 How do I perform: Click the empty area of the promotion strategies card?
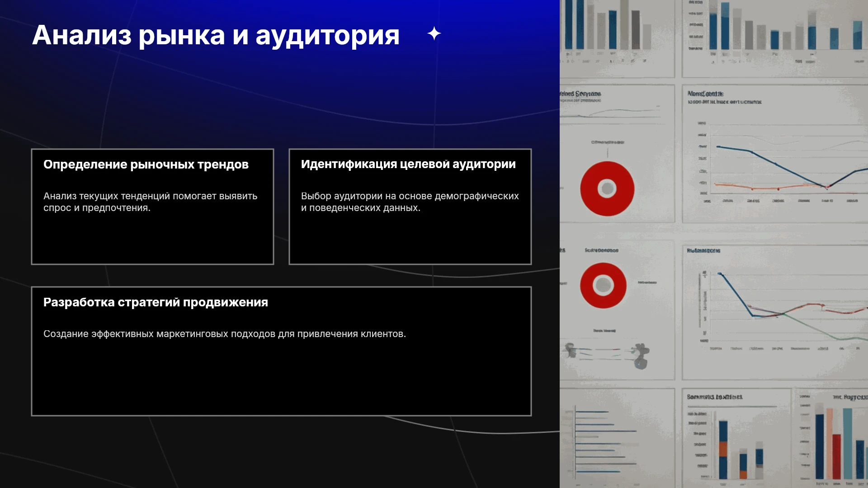[x=281, y=380]
